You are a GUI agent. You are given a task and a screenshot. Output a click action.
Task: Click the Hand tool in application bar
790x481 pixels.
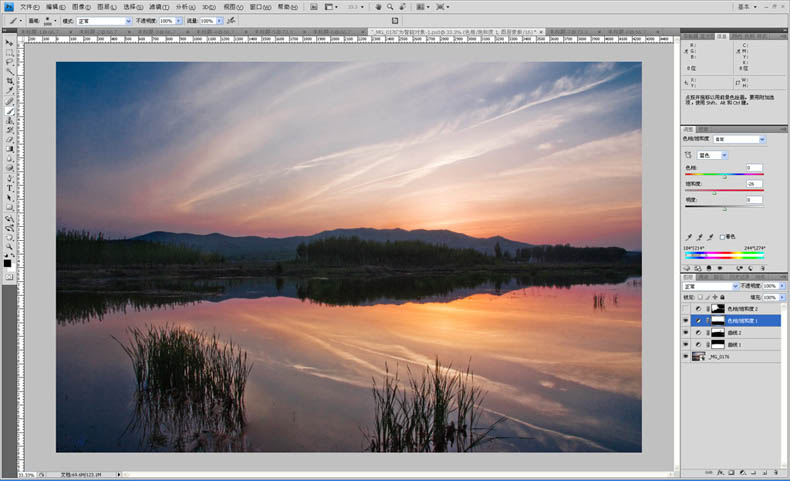pyautogui.click(x=378, y=7)
